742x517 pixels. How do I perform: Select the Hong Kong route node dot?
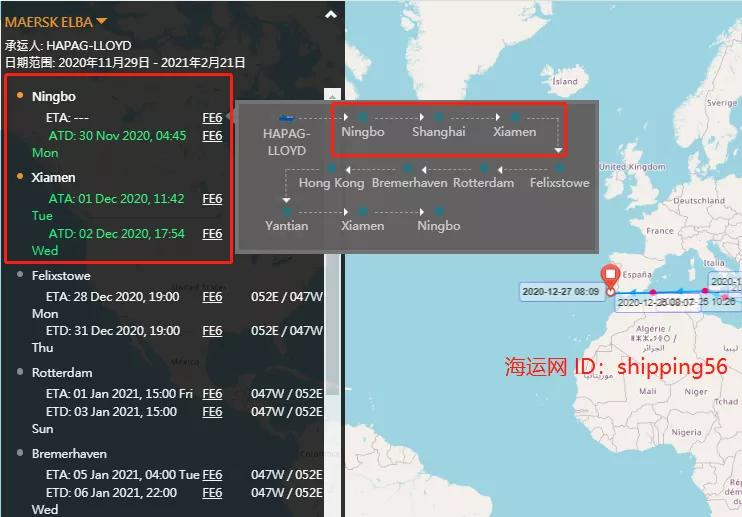click(x=332, y=168)
